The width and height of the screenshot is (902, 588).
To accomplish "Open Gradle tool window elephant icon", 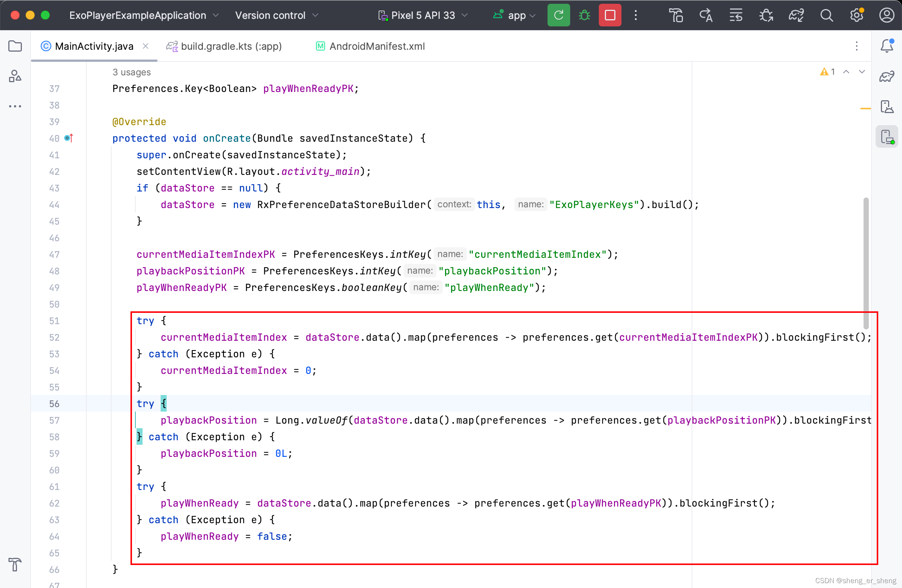I will tap(887, 76).
